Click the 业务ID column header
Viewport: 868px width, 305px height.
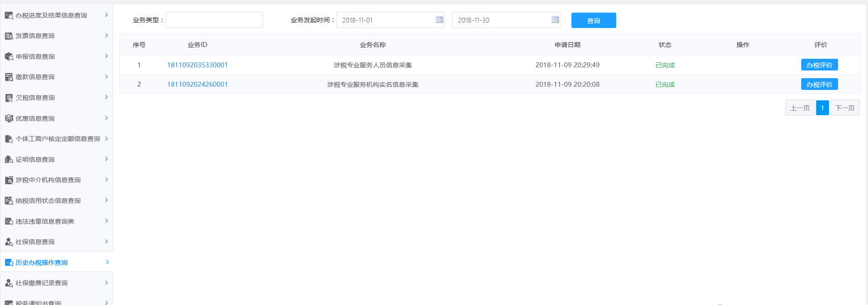pyautogui.click(x=198, y=45)
